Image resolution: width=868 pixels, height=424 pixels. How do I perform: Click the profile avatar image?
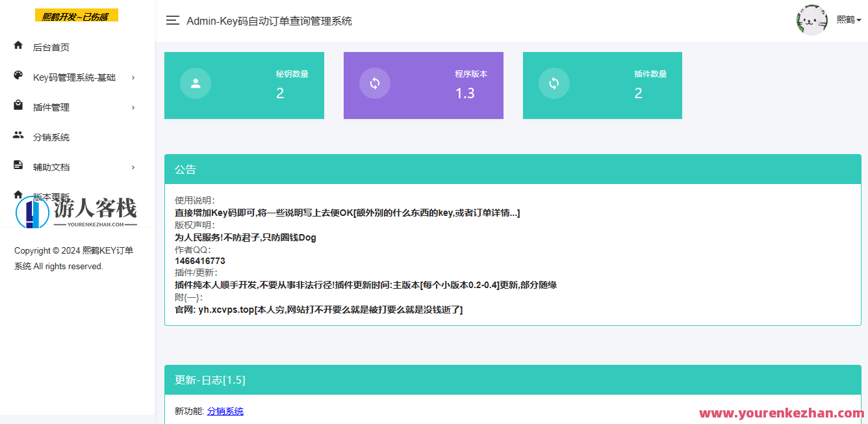tap(812, 20)
